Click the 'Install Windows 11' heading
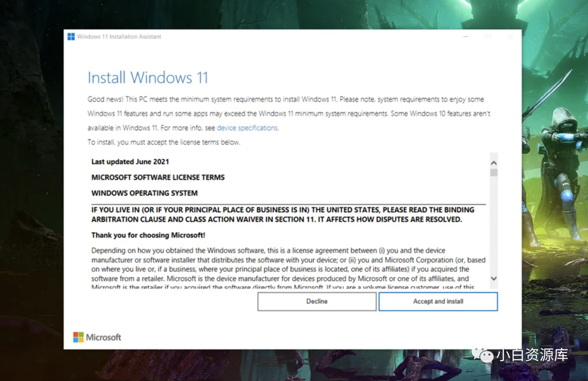Image resolution: width=588 pixels, height=381 pixels. 148,78
